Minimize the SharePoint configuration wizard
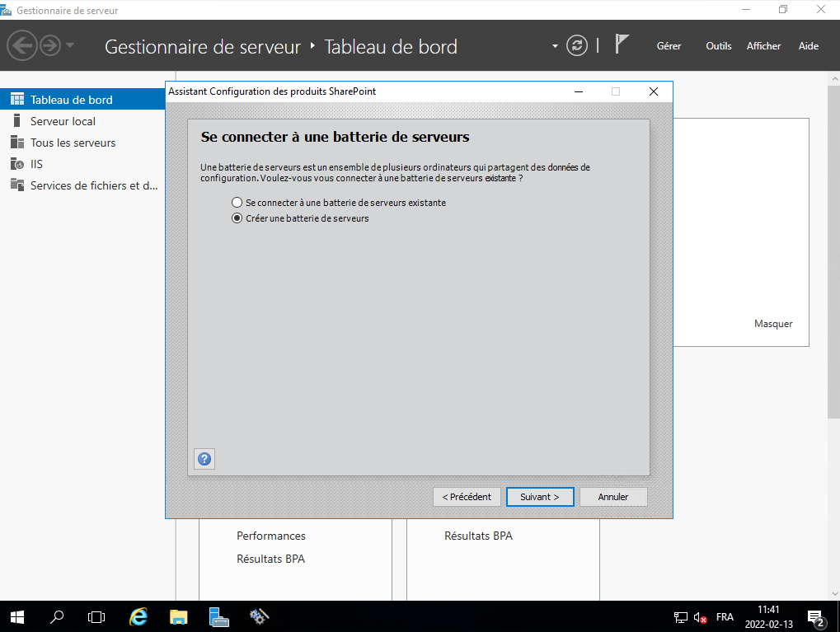This screenshot has width=840, height=632. pyautogui.click(x=579, y=91)
